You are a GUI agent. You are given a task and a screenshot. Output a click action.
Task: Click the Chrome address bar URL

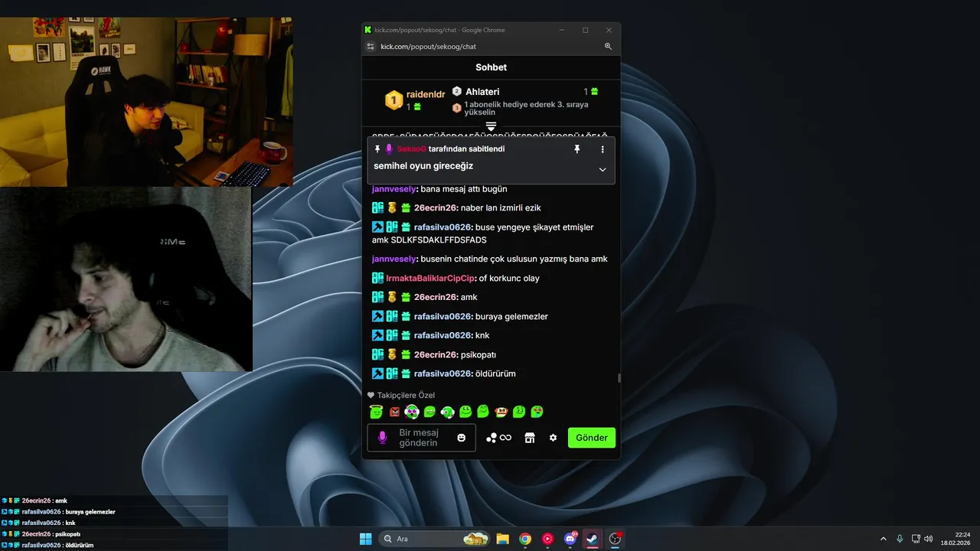pos(428,47)
